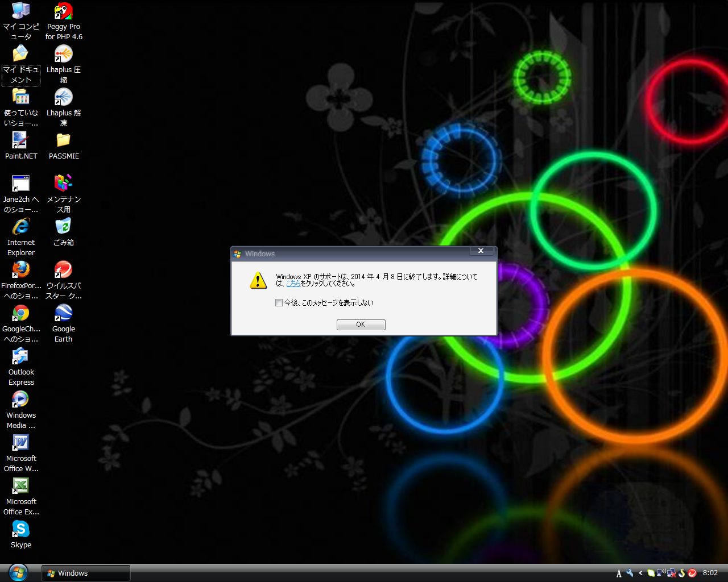
Task: Click the yellow warning icon in dialog
Action: (x=258, y=280)
